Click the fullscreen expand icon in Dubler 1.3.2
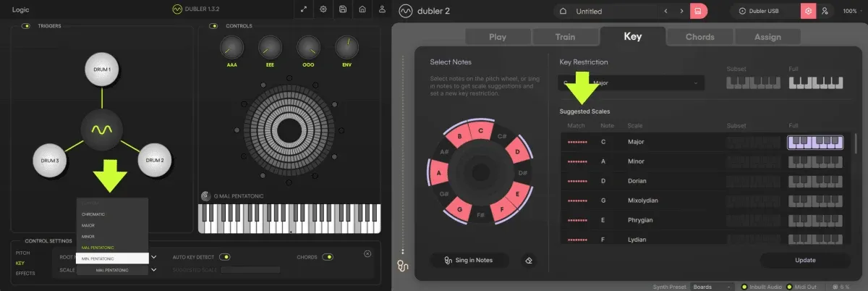 (304, 9)
